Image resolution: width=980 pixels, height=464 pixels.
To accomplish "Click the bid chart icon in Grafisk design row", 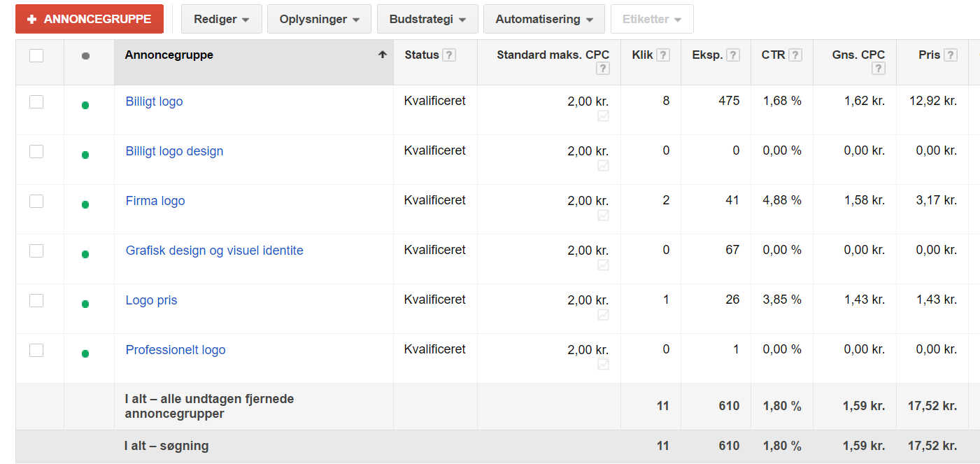I will [x=603, y=265].
